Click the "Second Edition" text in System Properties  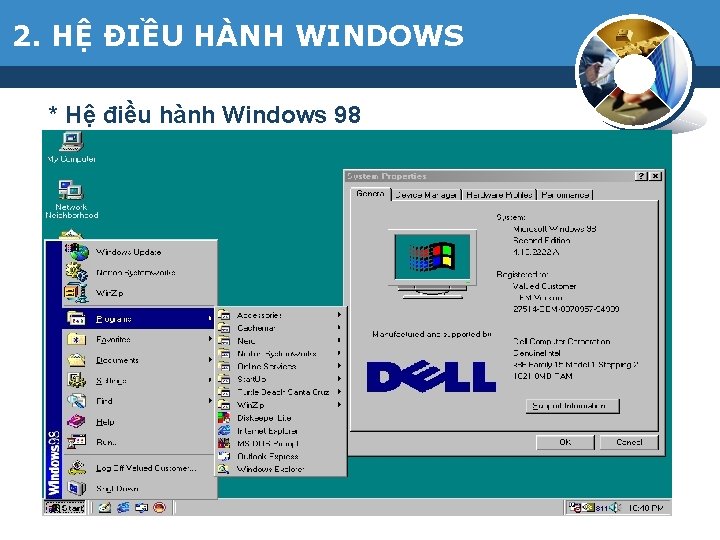(542, 240)
